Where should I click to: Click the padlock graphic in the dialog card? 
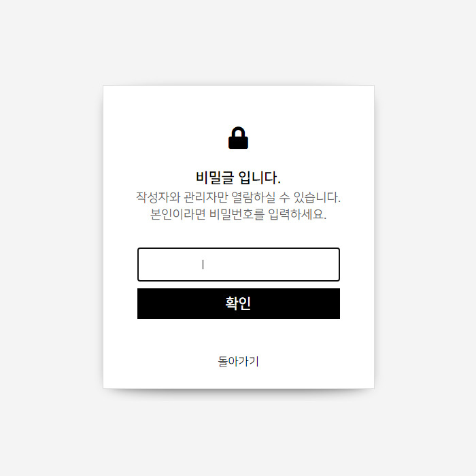[x=238, y=138]
